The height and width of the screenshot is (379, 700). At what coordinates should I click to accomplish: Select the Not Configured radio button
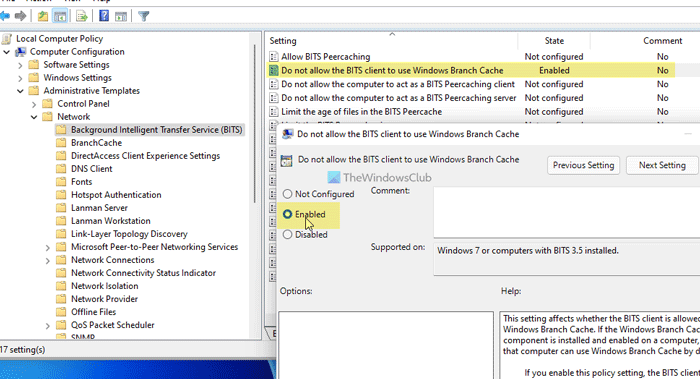coord(288,194)
